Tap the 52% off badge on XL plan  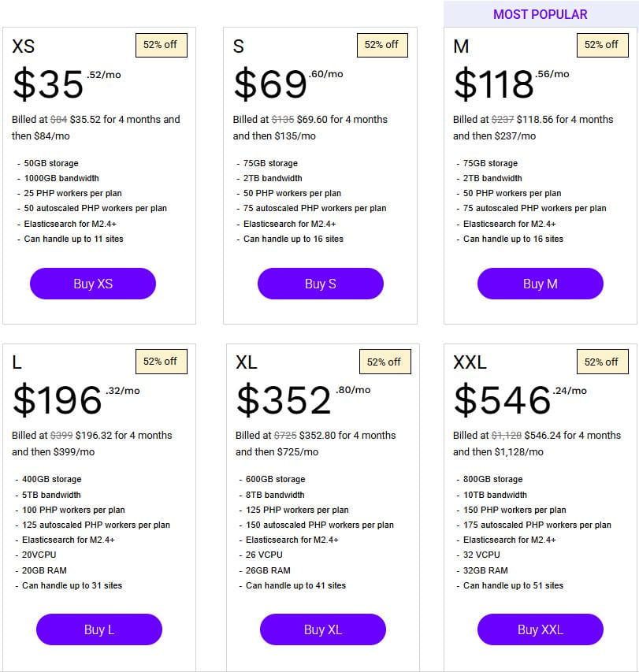tap(384, 362)
